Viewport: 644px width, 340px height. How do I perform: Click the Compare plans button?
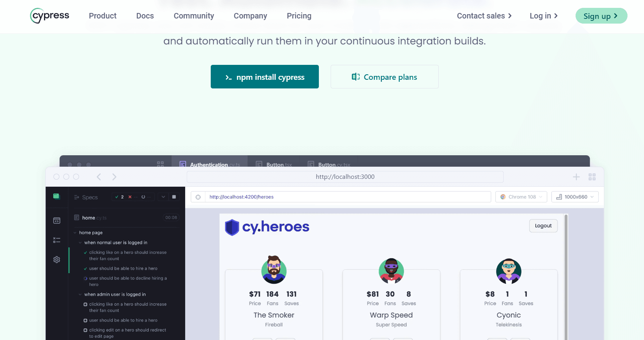coord(385,77)
